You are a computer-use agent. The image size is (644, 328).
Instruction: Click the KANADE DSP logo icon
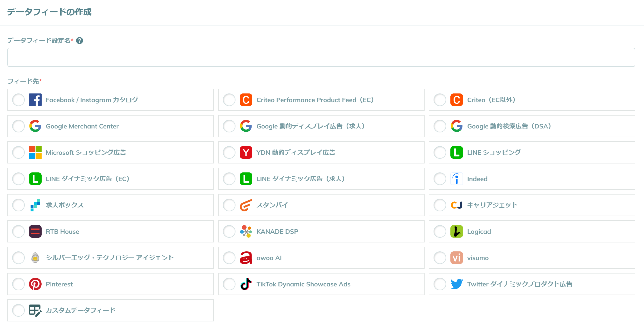pyautogui.click(x=246, y=231)
